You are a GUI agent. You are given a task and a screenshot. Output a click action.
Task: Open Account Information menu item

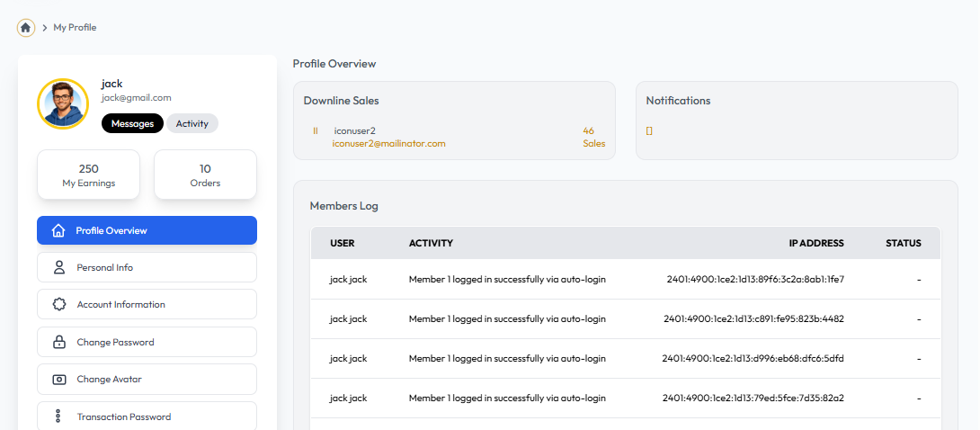click(147, 304)
